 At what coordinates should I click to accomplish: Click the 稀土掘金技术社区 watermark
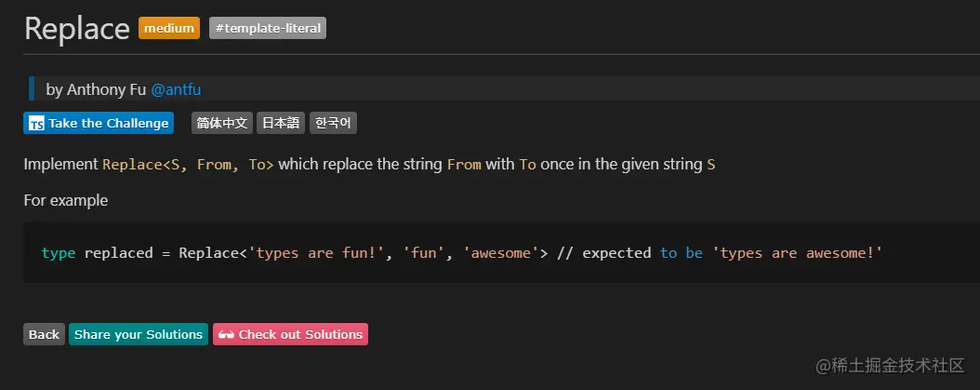click(x=894, y=366)
